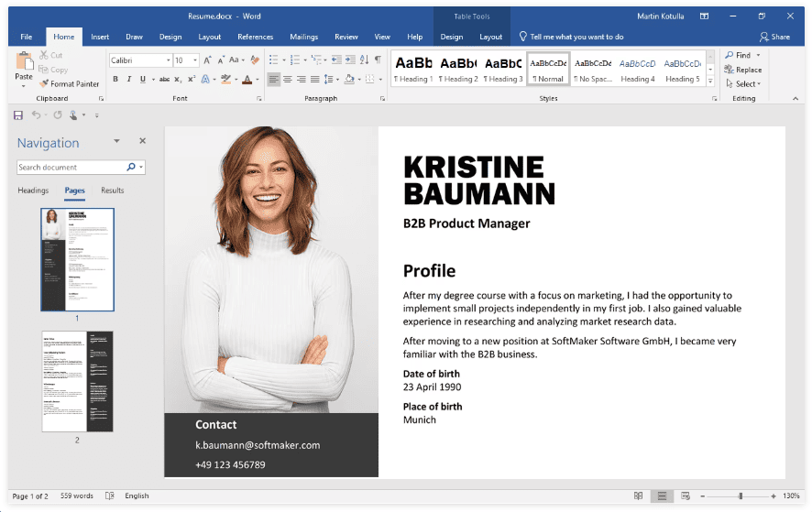Apply subscript formatting
Viewport: 812px width, 512px height.
pos(178,79)
